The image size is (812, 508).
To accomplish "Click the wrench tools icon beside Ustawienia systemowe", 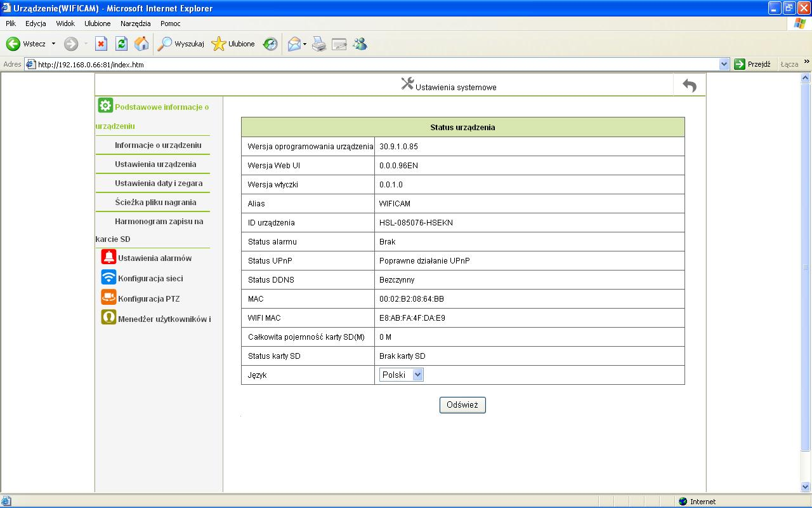I will tap(407, 84).
